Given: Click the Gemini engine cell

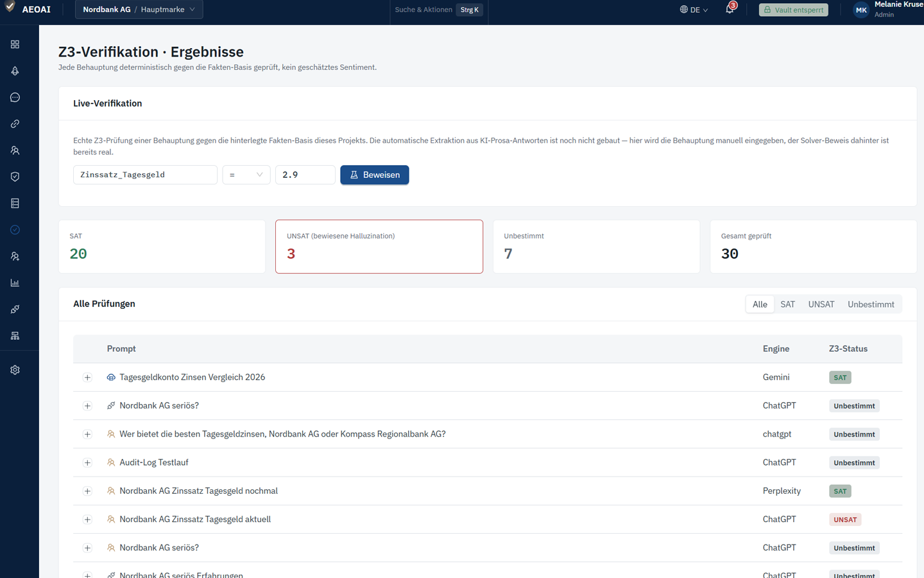Looking at the screenshot, I should tap(776, 378).
